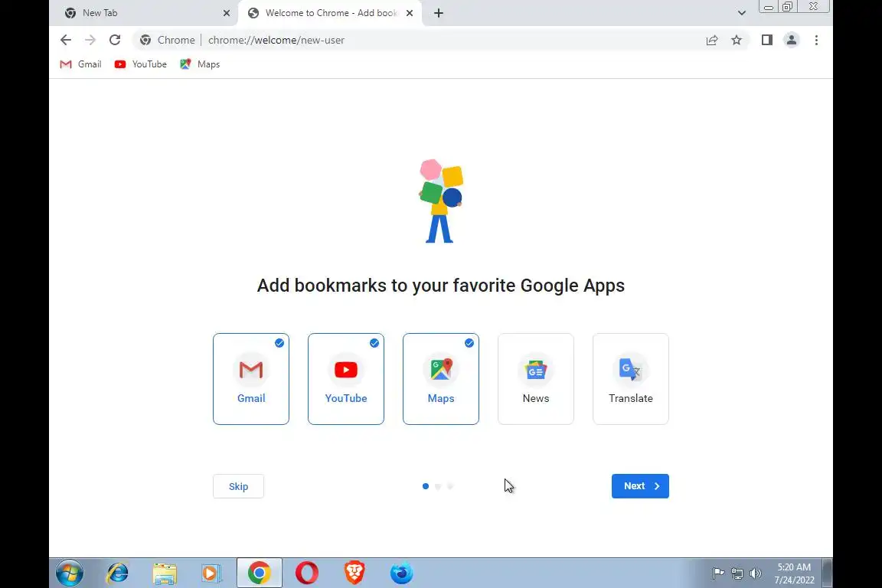Image resolution: width=882 pixels, height=588 pixels.
Task: Launch Opera from the taskbar
Action: [x=307, y=573]
